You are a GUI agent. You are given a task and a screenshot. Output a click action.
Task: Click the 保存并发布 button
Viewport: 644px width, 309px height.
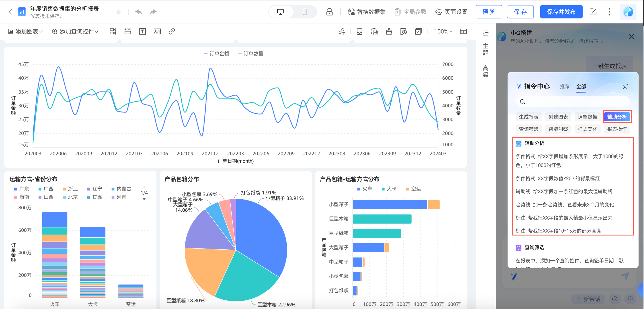pos(561,12)
